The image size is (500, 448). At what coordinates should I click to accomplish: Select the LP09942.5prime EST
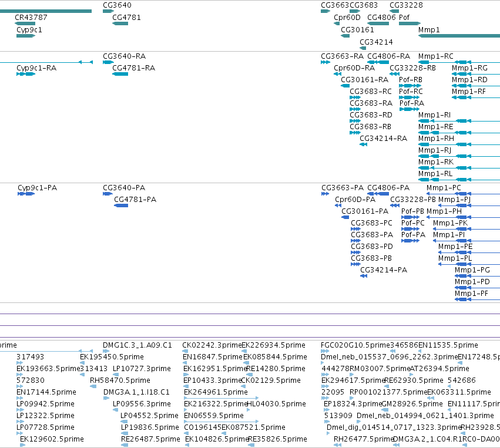click(x=20, y=410)
